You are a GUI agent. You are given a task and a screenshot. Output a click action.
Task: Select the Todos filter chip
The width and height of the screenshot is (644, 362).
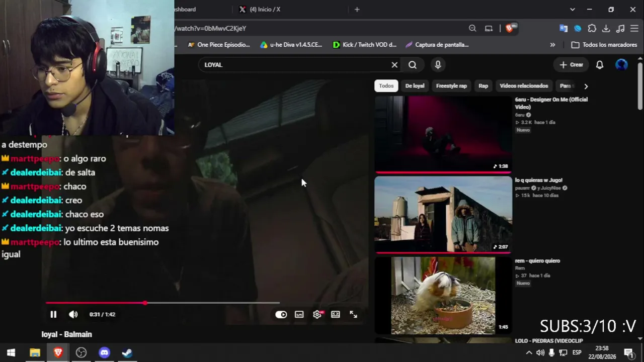pos(386,86)
